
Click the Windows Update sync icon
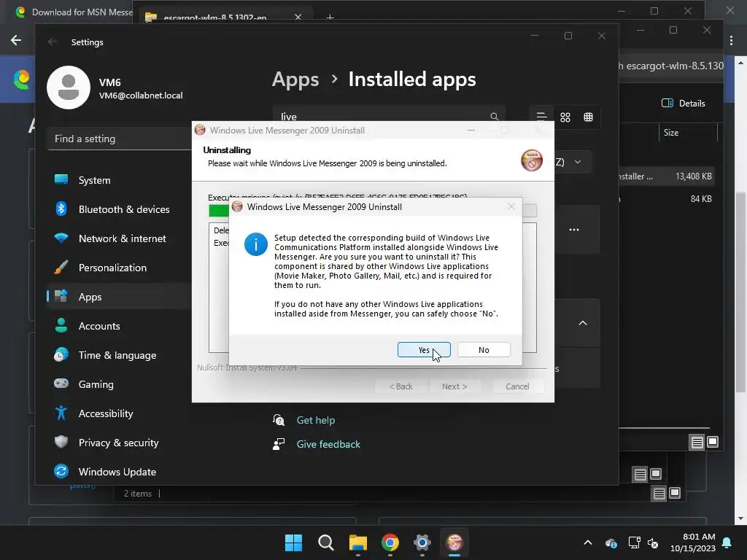coord(61,472)
